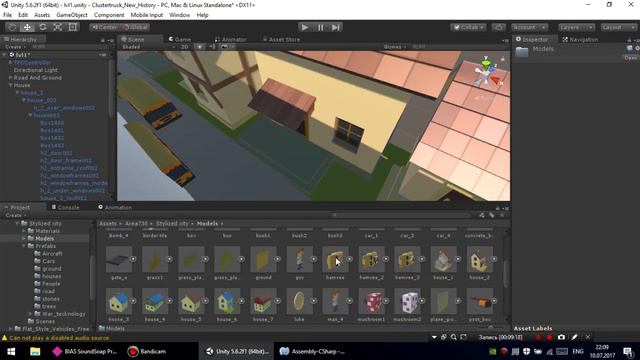Switch to the Animation tab
Viewport: 640px width, 360px height.
coord(115,208)
